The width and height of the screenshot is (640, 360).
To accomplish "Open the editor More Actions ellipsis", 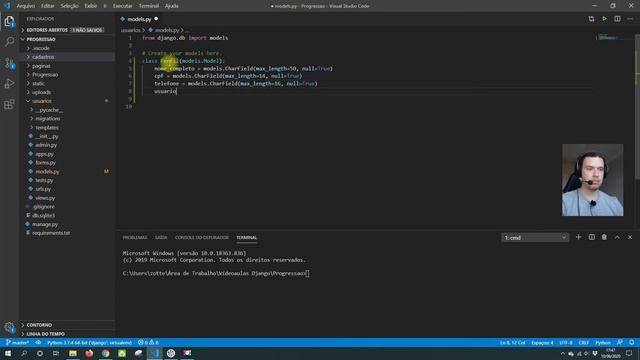I will pyautogui.click(x=630, y=19).
